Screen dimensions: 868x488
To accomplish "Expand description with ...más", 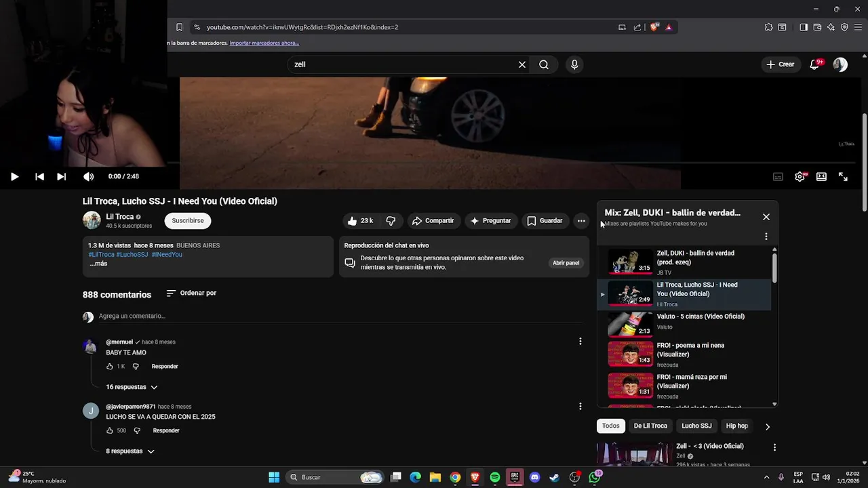I will tap(98, 263).
